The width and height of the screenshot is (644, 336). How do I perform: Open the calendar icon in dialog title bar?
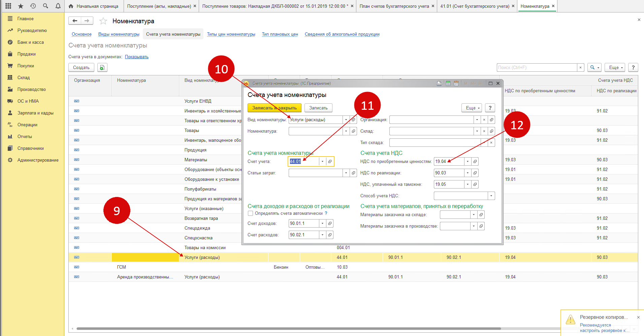[456, 83]
